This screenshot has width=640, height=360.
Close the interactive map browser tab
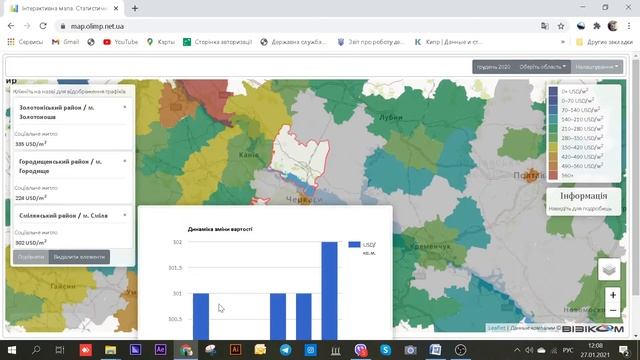(x=116, y=8)
